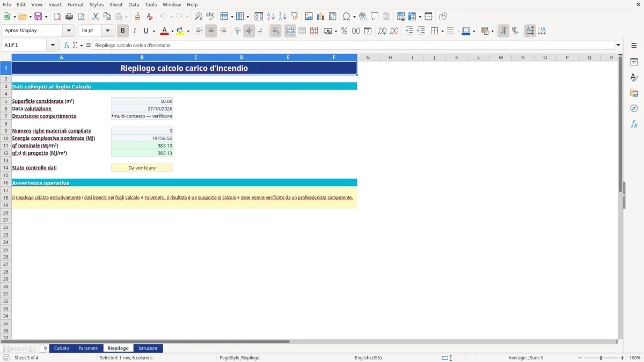Click the Toggle Print Preview icon

(x=81, y=17)
